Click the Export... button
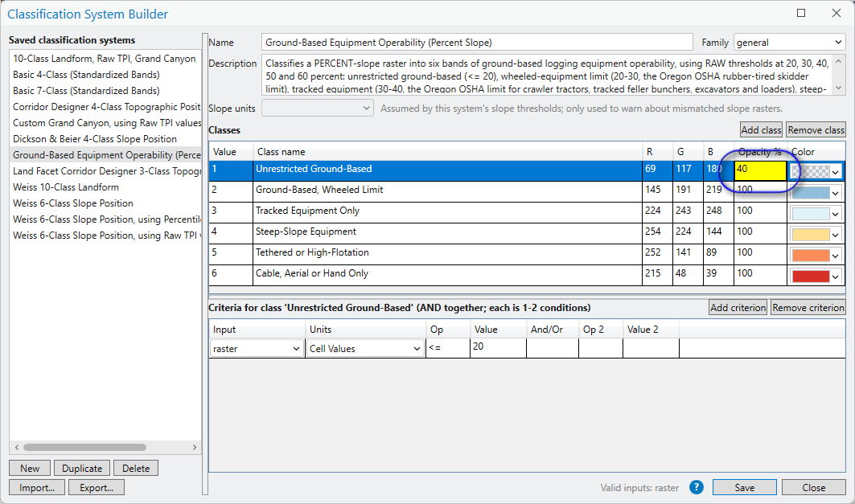Image resolution: width=855 pixels, height=504 pixels. tap(97, 487)
